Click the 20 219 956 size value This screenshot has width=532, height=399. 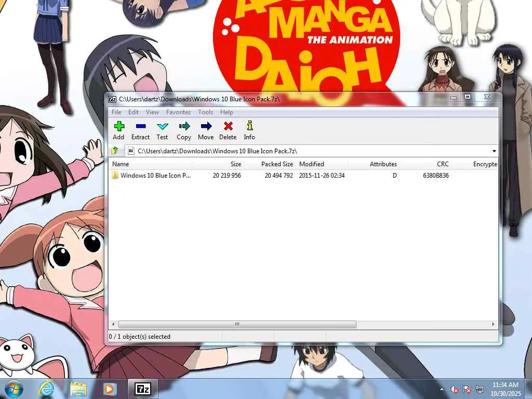point(227,176)
